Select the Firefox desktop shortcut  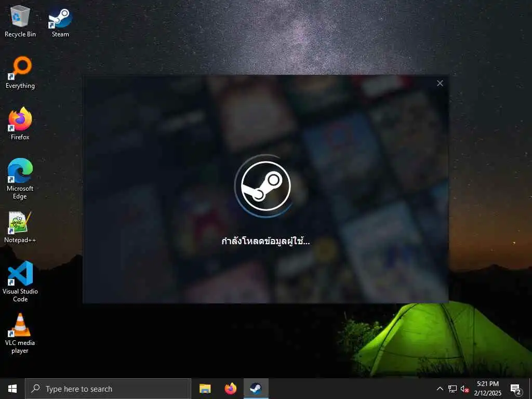click(20, 124)
